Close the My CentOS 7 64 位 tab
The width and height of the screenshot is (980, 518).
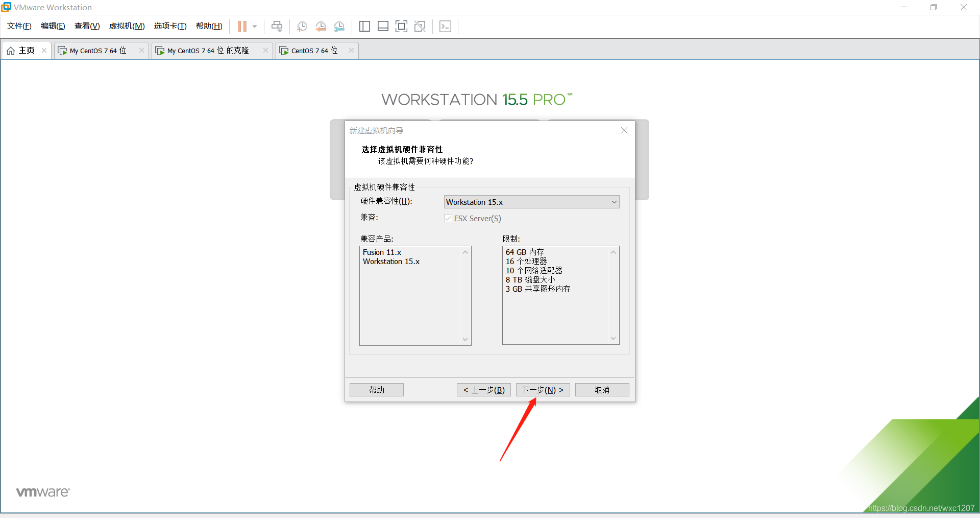point(141,50)
